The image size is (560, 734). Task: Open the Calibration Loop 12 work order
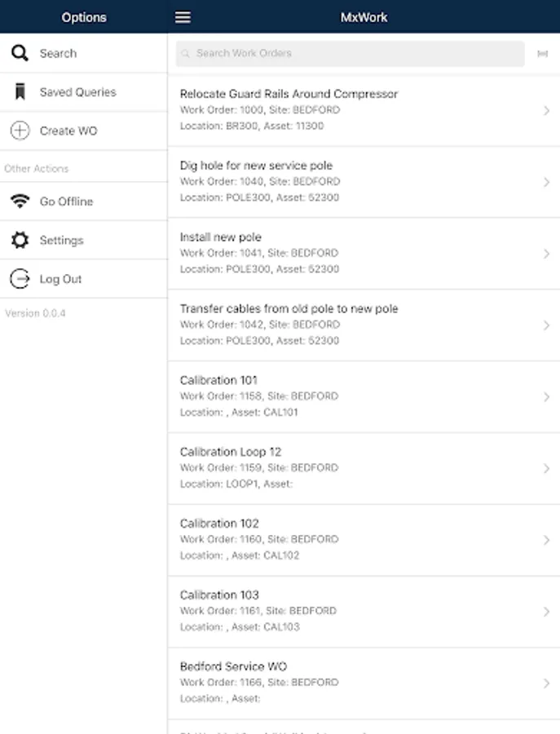(351, 467)
